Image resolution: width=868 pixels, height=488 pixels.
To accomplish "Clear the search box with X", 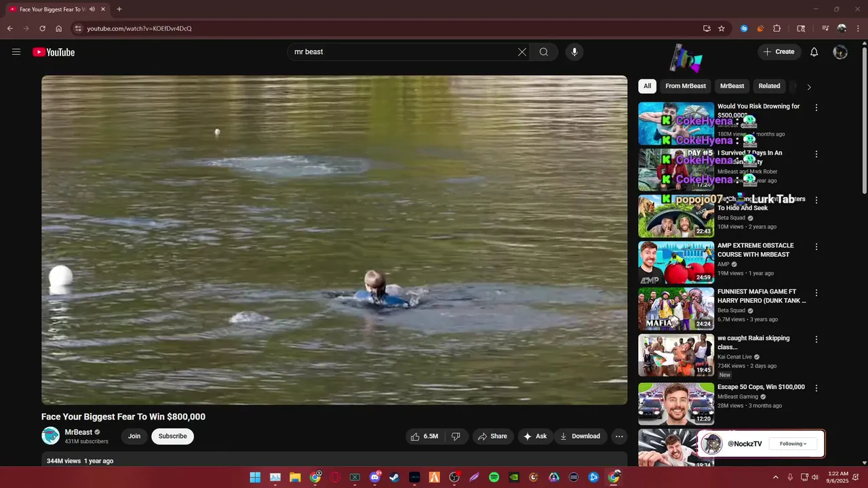I will (522, 52).
